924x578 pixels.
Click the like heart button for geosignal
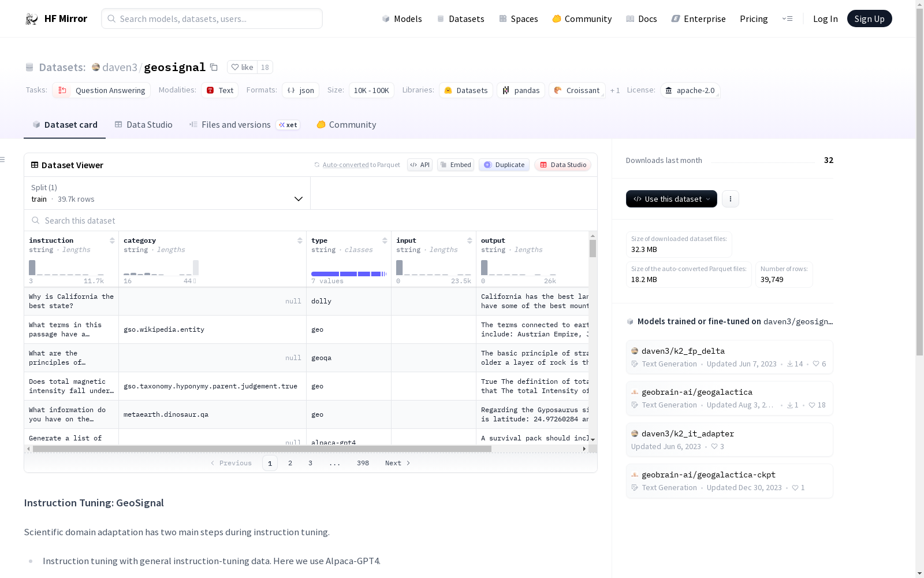pyautogui.click(x=242, y=68)
